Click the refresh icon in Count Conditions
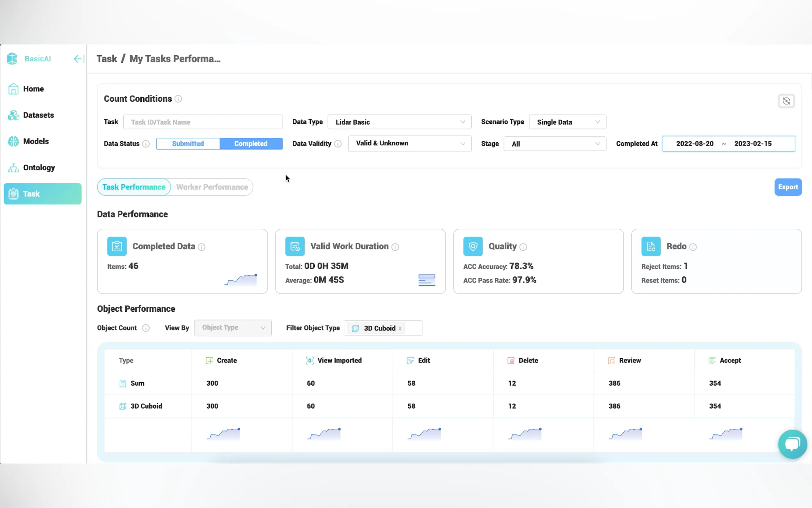 [x=786, y=101]
